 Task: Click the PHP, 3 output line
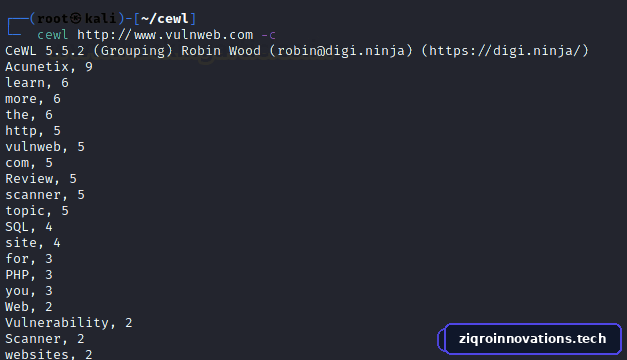click(29, 275)
